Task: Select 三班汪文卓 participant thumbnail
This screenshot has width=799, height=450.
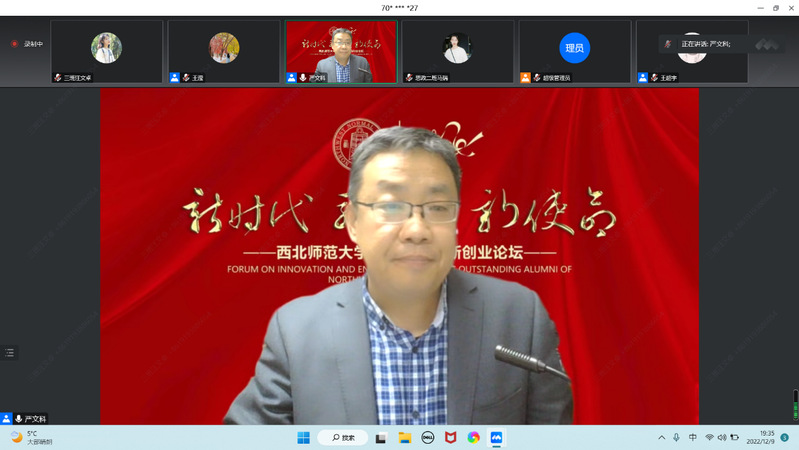Action: pos(106,49)
